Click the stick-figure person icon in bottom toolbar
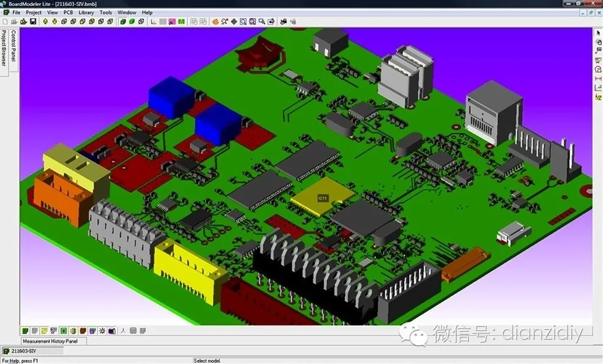This screenshot has width=603, height=364. pos(123,330)
